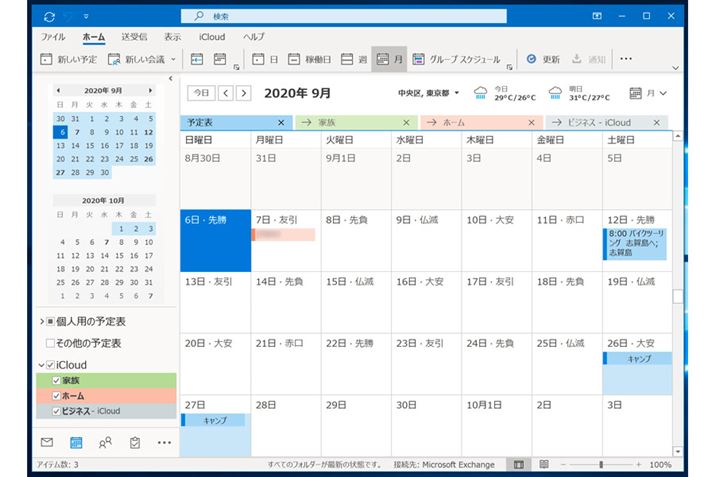This screenshot has width=715, height=477.
Task: Click the 更新 refresh button
Action: click(x=543, y=59)
